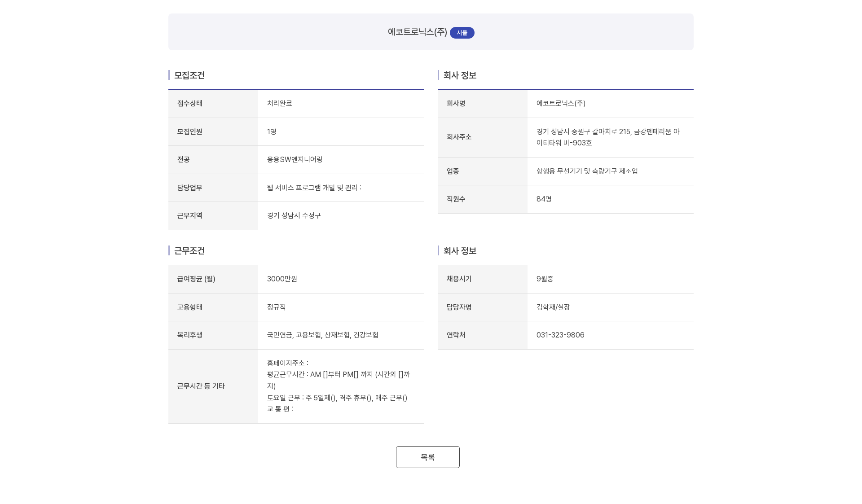Click the 채용시기 label cell

[x=483, y=279]
